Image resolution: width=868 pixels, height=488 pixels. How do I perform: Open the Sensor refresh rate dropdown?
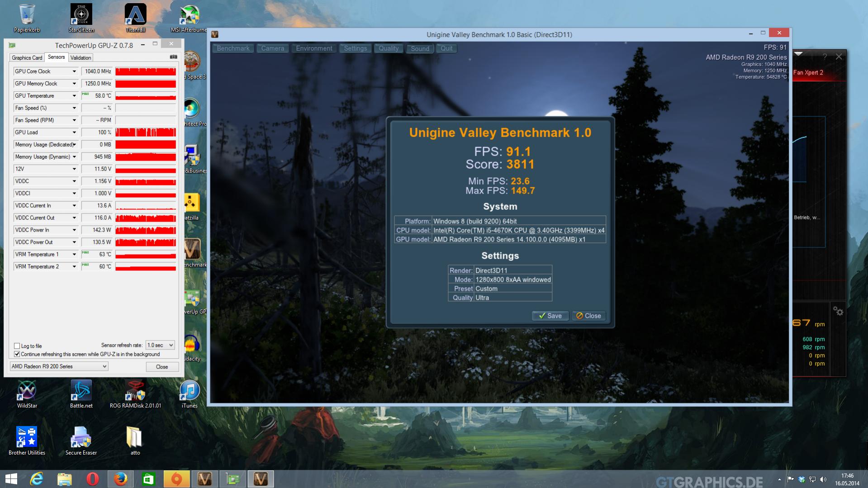pyautogui.click(x=160, y=345)
